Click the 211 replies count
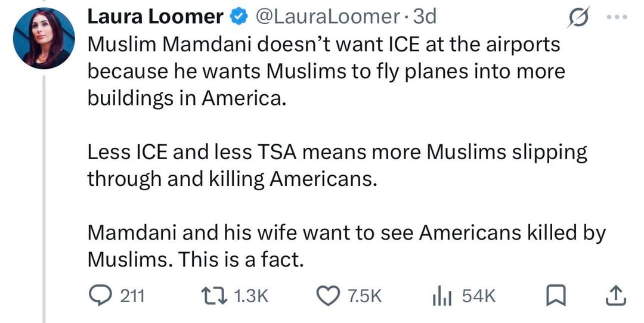 click(132, 296)
